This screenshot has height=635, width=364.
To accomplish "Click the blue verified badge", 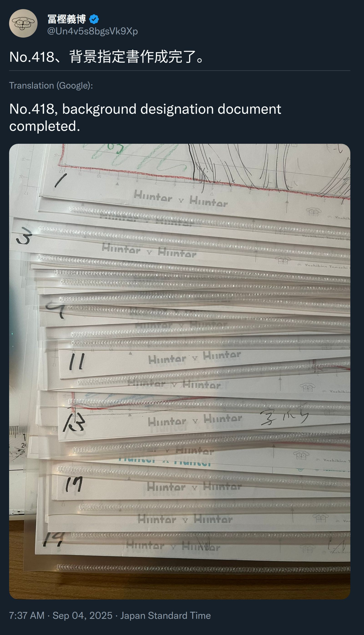I will (x=94, y=19).
